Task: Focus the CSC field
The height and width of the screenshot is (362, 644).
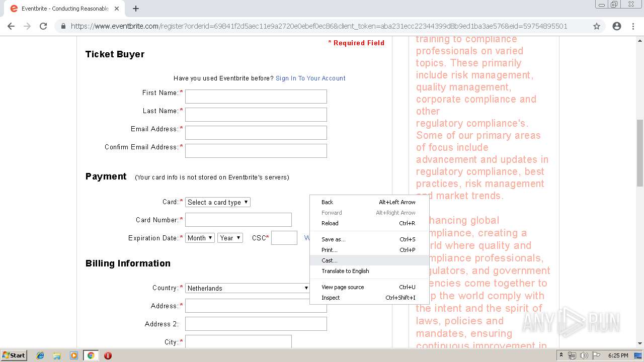Action: [x=284, y=238]
